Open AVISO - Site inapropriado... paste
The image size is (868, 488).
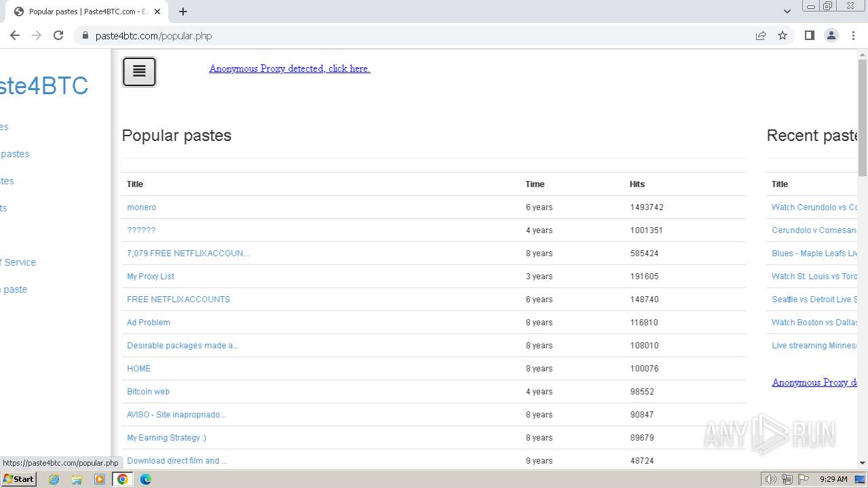click(176, 415)
